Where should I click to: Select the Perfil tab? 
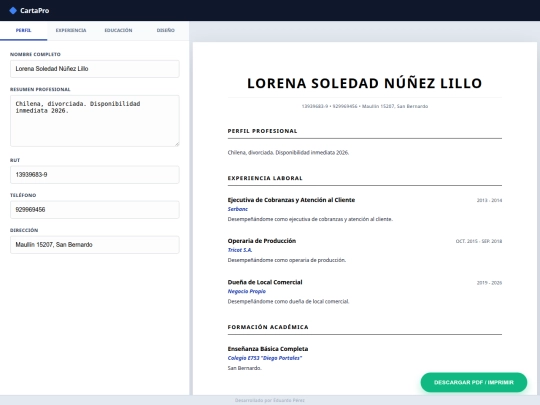(23, 30)
